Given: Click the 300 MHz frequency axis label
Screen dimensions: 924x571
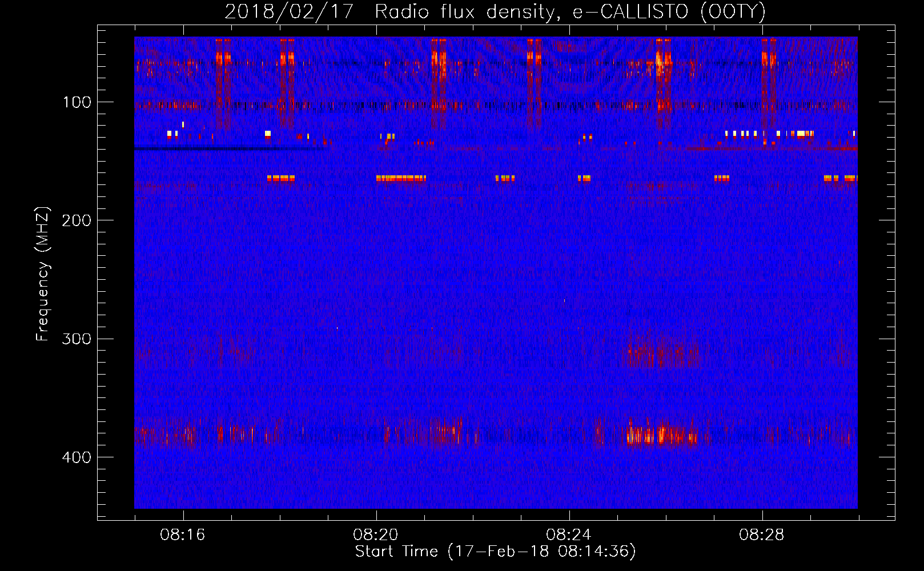Looking at the screenshot, I should [77, 339].
